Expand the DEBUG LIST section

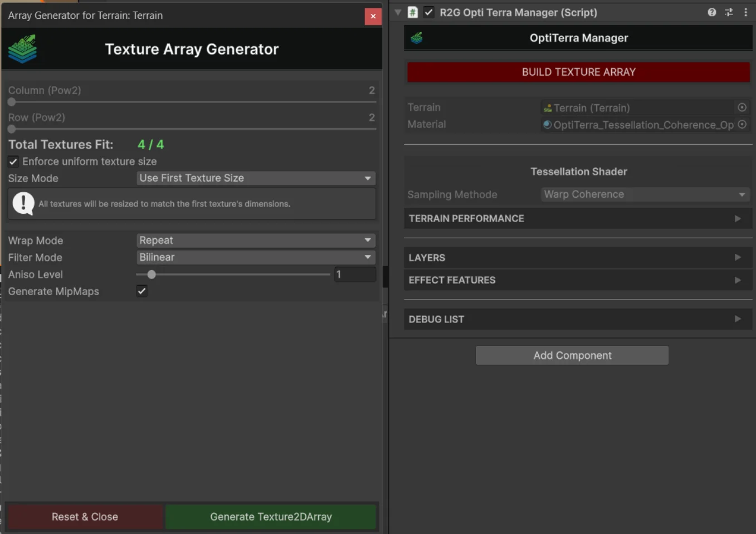(x=578, y=319)
